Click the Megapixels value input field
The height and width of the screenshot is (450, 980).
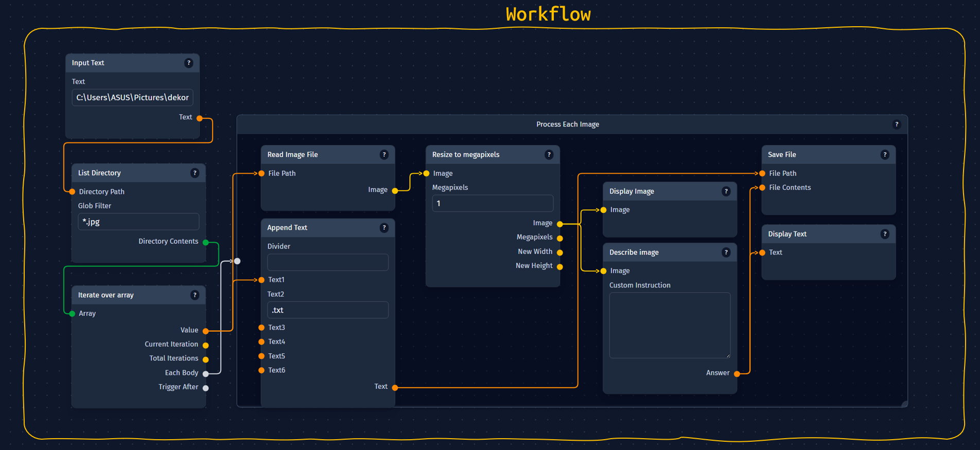click(493, 203)
